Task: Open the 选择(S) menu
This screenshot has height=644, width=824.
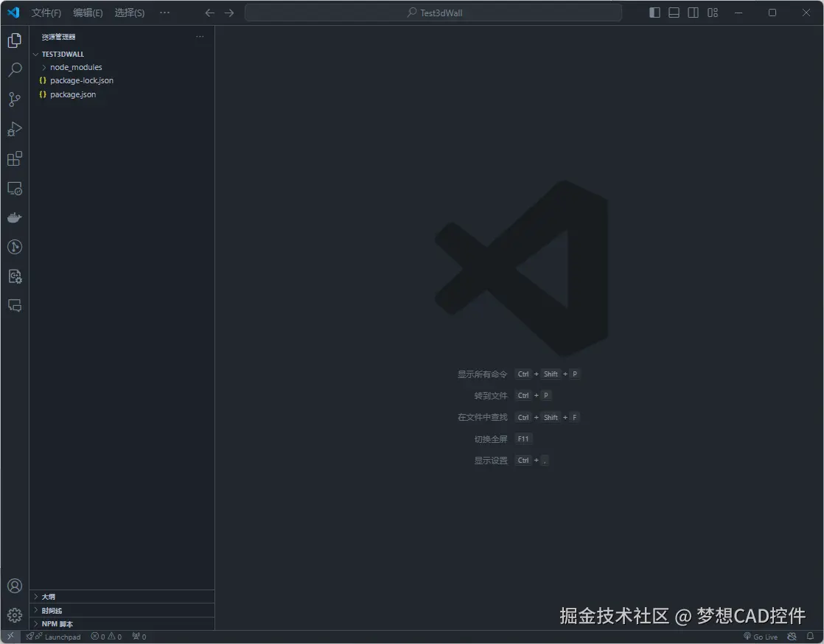Action: [x=130, y=13]
